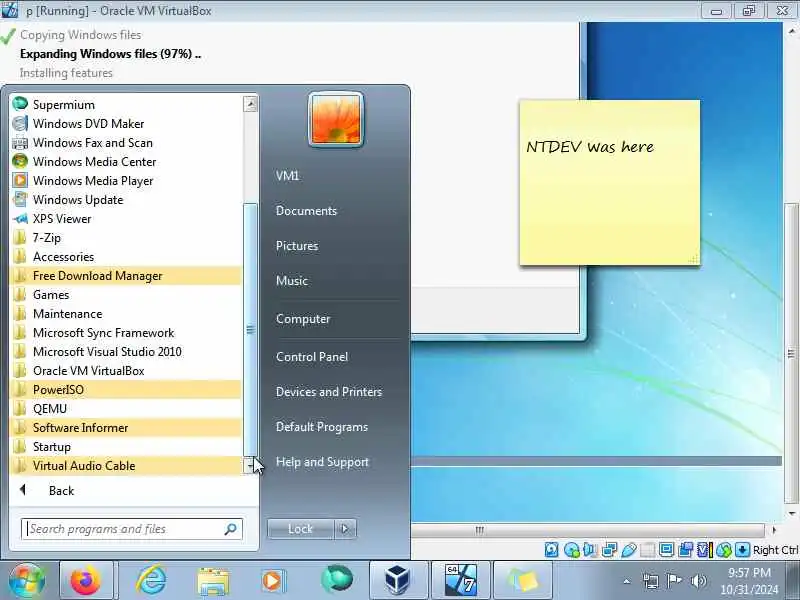Expand the Maintenance folder
This screenshot has height=600, width=800.
(x=126, y=314)
